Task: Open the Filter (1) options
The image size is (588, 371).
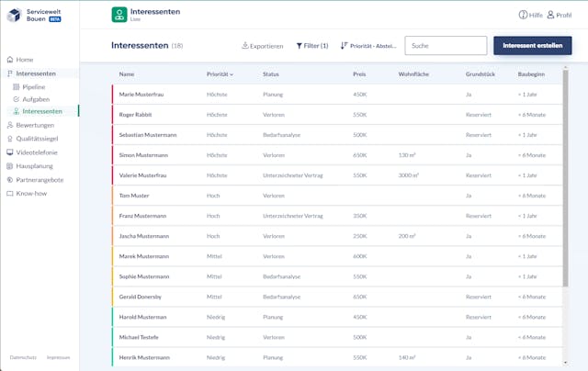Action: tap(311, 46)
